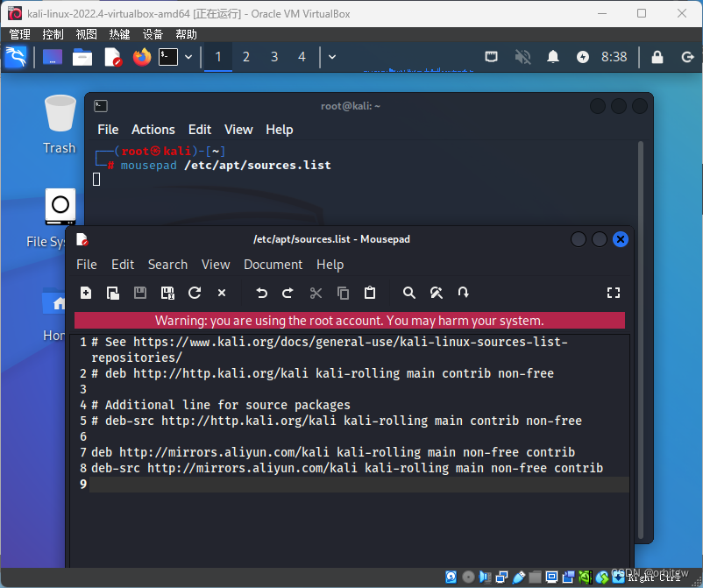Open VirtualBox 控制 menu

[53, 34]
